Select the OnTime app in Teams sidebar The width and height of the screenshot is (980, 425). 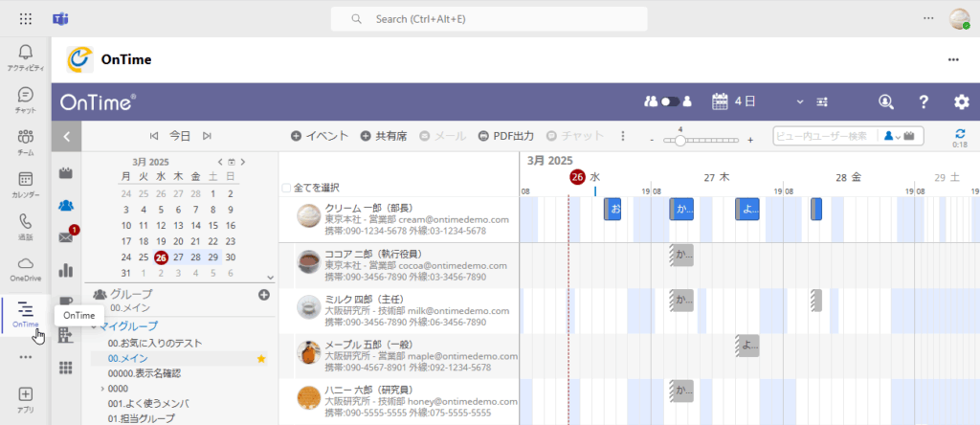coord(26,314)
